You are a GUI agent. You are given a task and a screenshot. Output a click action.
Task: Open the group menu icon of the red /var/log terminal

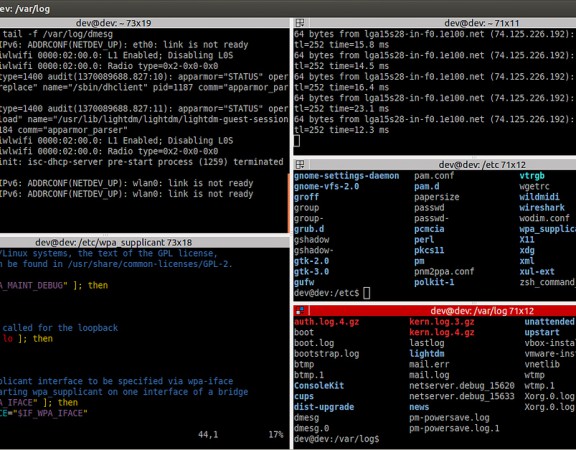300,311
